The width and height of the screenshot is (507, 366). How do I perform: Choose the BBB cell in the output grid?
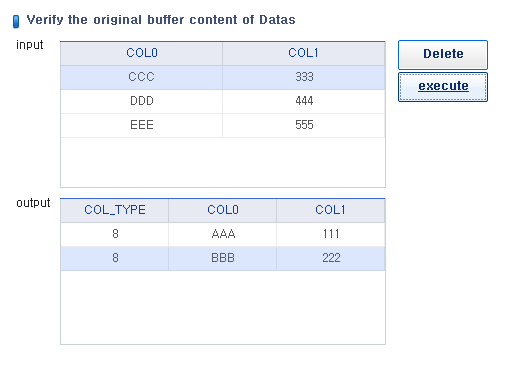[x=223, y=258]
